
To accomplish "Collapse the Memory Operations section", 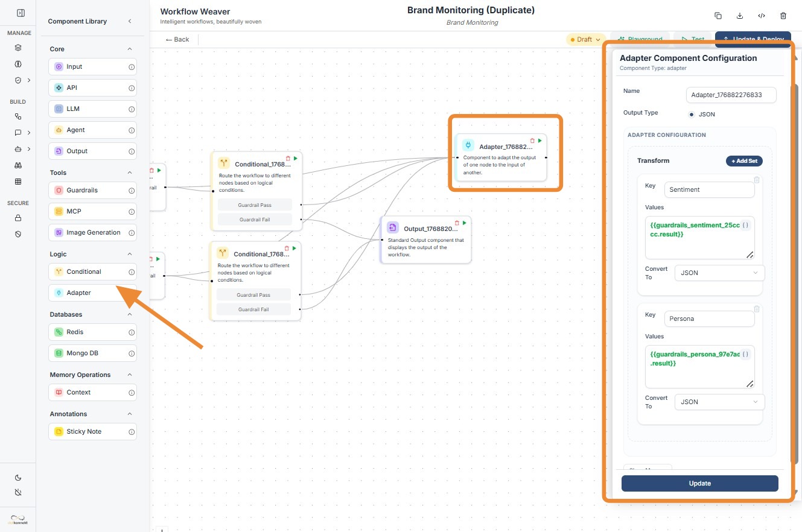I will pyautogui.click(x=129, y=375).
